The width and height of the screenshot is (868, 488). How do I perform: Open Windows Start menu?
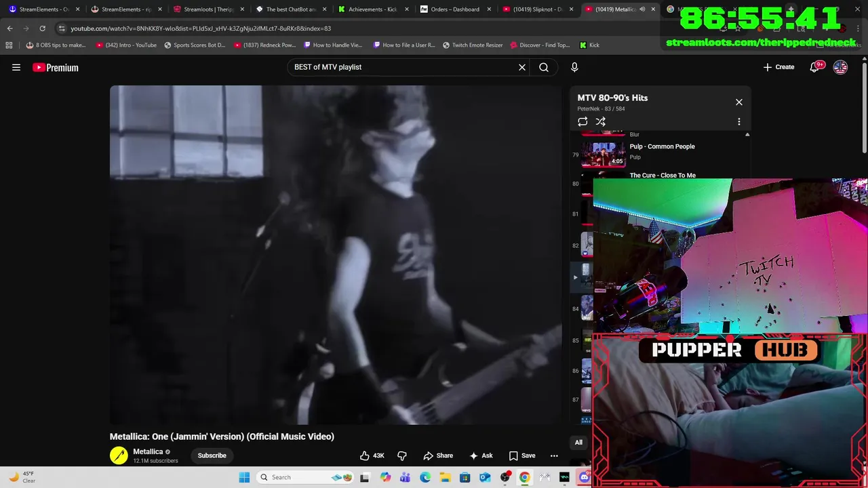(x=244, y=477)
